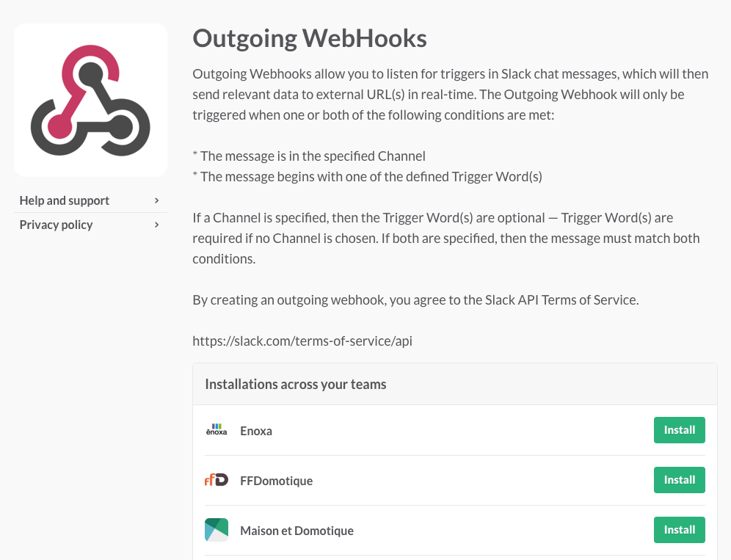Install Outgoing WebHooks for Enoxa
This screenshot has width=731, height=560.
pos(679,430)
